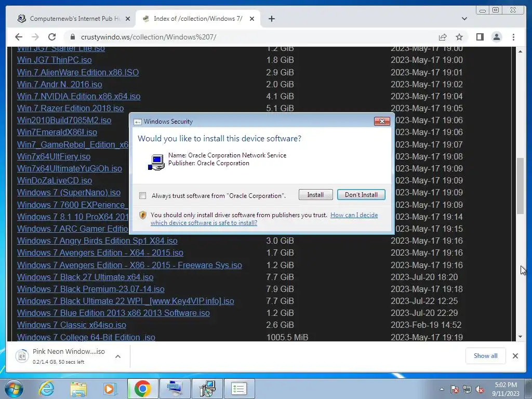
Task: Open Windows 7 Angry Birds Edition iso link
Action: pos(97,241)
